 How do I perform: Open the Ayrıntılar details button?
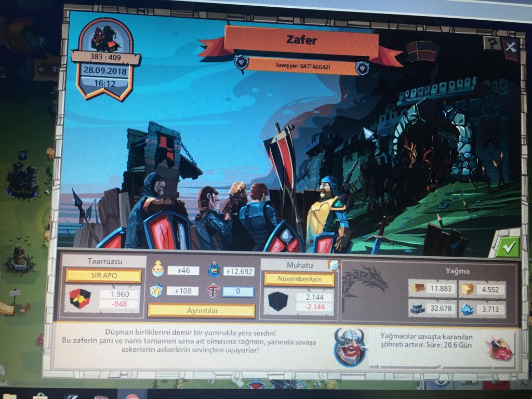[x=202, y=311]
